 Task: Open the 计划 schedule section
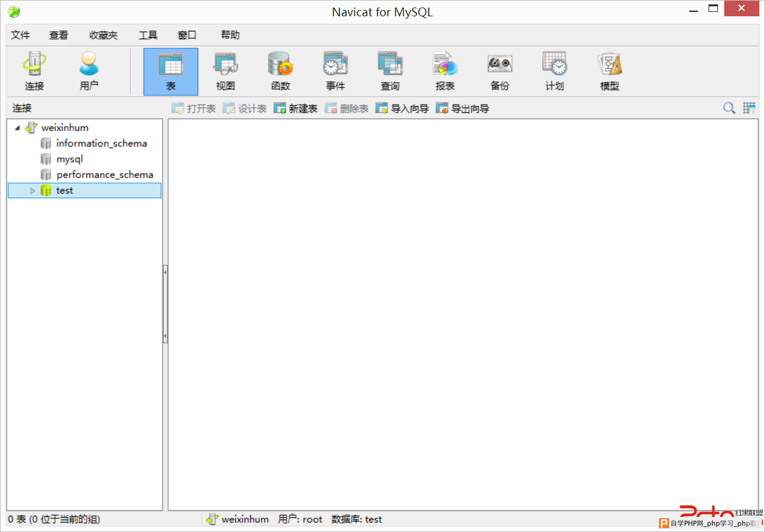pyautogui.click(x=555, y=71)
